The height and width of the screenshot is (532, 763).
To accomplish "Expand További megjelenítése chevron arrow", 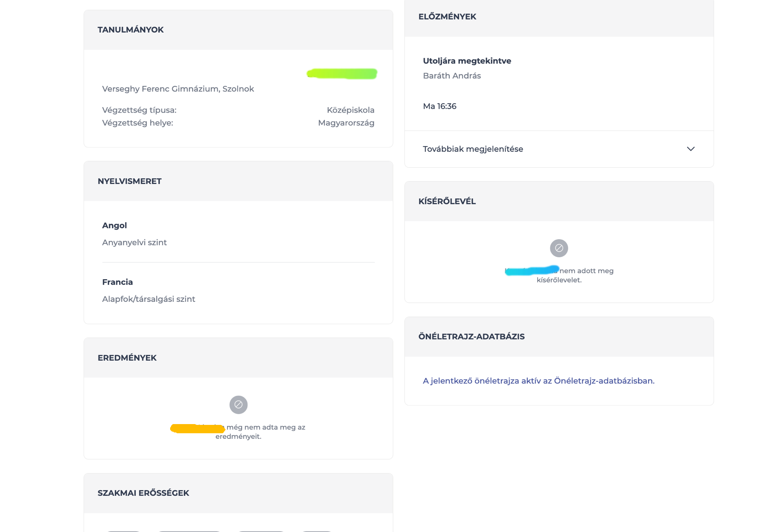I will click(x=690, y=149).
